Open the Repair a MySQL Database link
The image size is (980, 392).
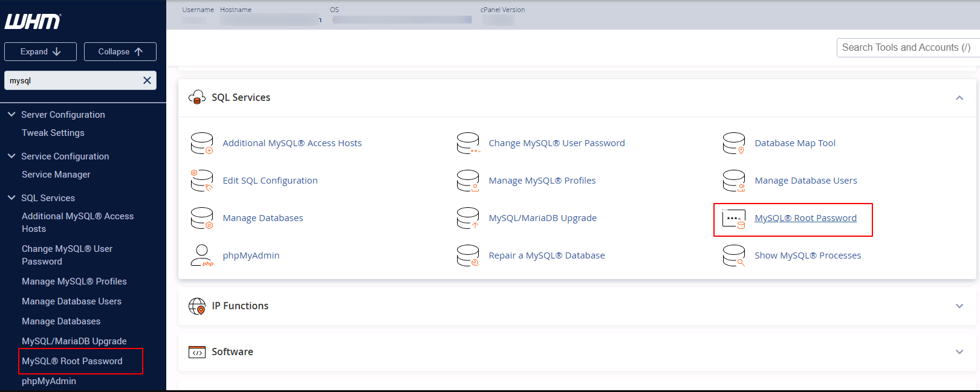(547, 255)
